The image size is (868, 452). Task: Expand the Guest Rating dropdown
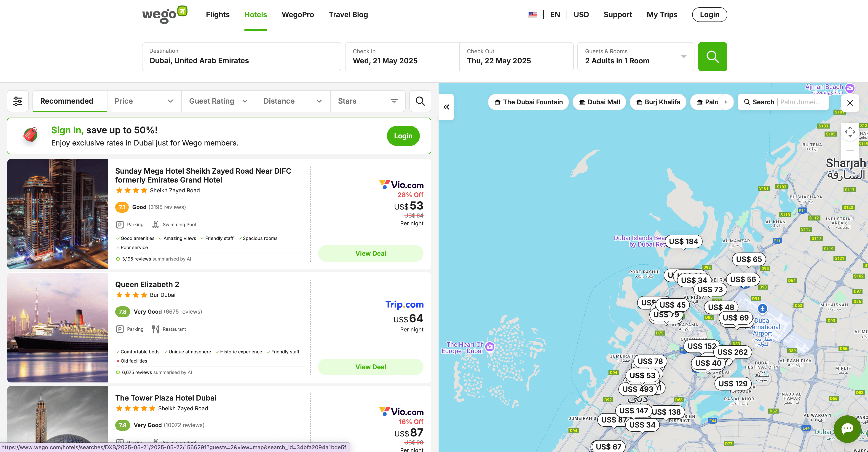pos(218,101)
